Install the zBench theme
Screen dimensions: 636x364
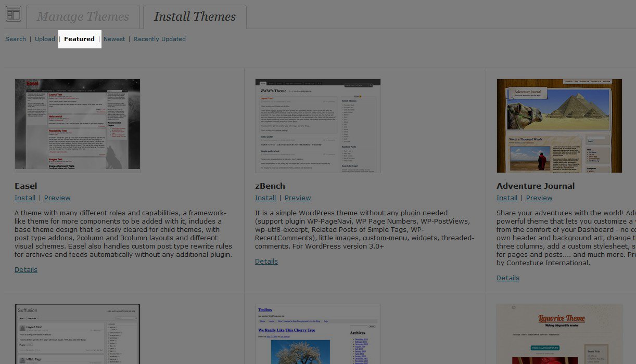point(265,198)
